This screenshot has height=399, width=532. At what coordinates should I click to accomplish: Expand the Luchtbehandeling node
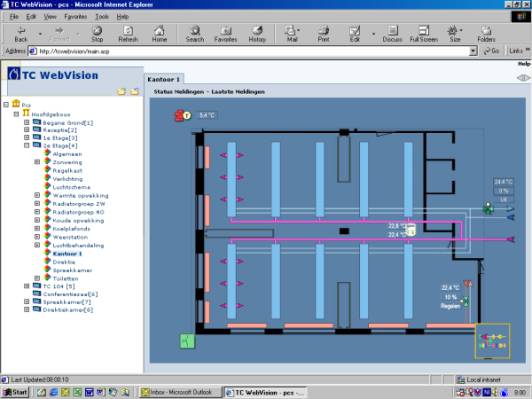point(37,245)
